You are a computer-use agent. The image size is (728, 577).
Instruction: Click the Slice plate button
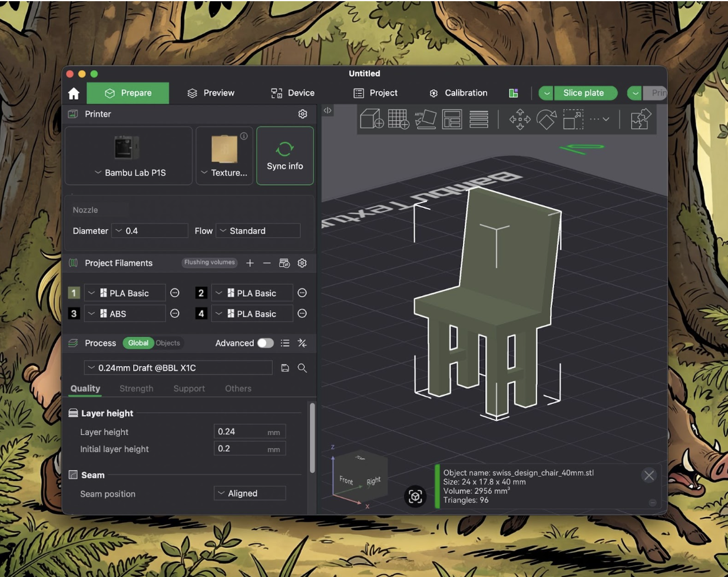pyautogui.click(x=585, y=92)
